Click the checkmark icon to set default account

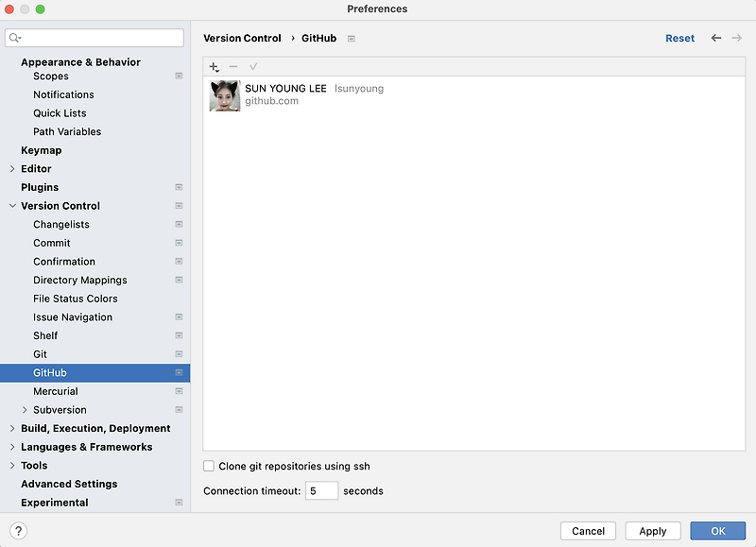[253, 67]
